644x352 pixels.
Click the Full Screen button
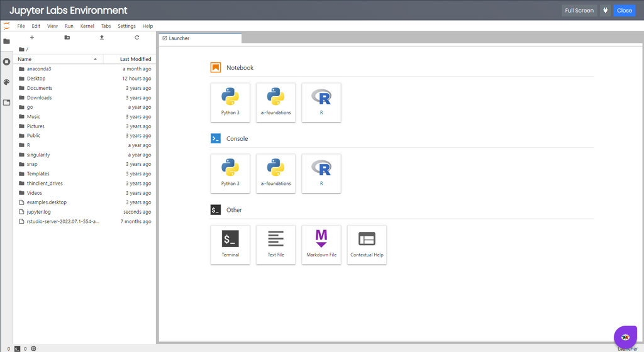pyautogui.click(x=579, y=11)
